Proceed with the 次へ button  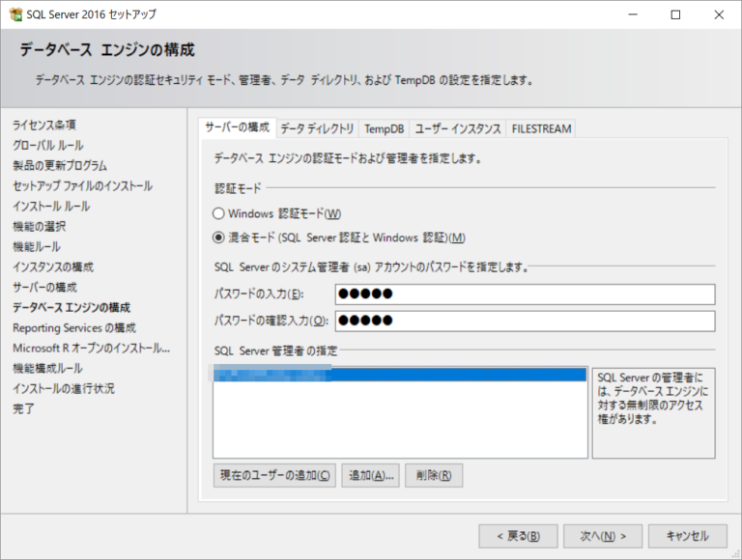click(x=603, y=536)
